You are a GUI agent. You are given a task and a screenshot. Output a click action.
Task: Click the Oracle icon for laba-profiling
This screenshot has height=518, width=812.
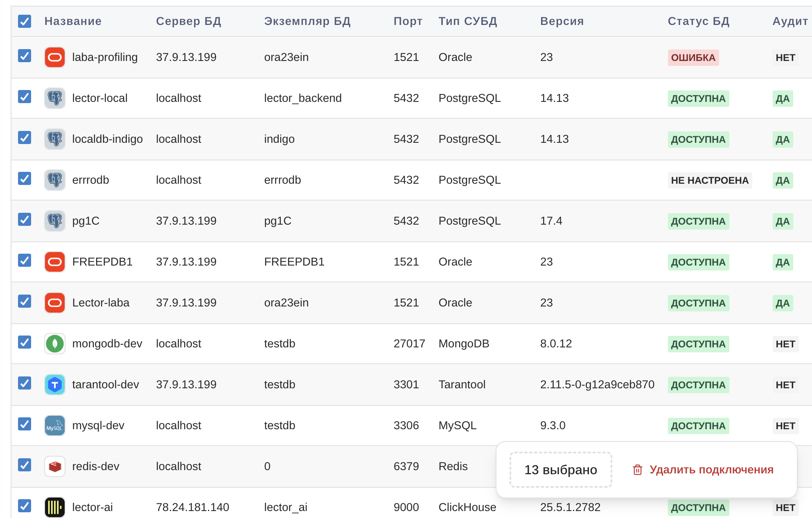[54, 57]
